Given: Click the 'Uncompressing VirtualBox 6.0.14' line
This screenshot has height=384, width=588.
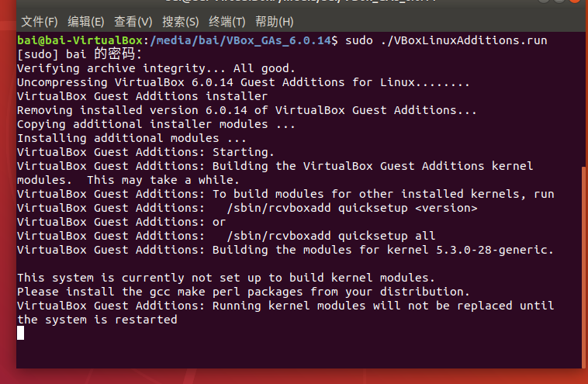Looking at the screenshot, I should coord(244,82).
